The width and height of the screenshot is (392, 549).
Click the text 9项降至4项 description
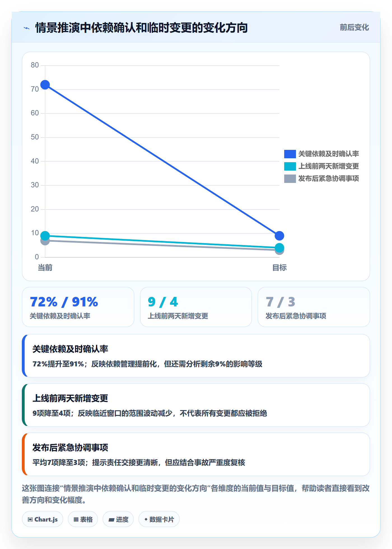click(150, 413)
